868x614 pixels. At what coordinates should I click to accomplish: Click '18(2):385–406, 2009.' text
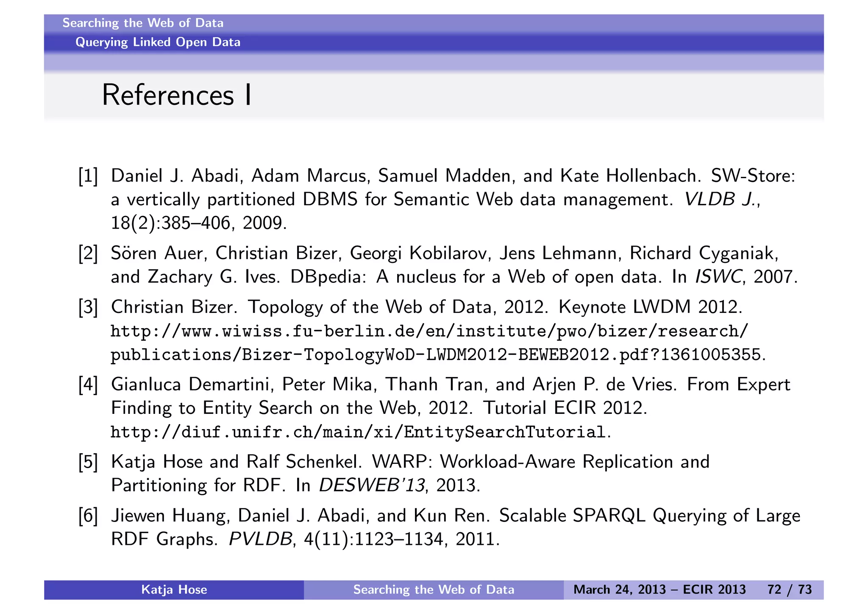[x=199, y=223]
